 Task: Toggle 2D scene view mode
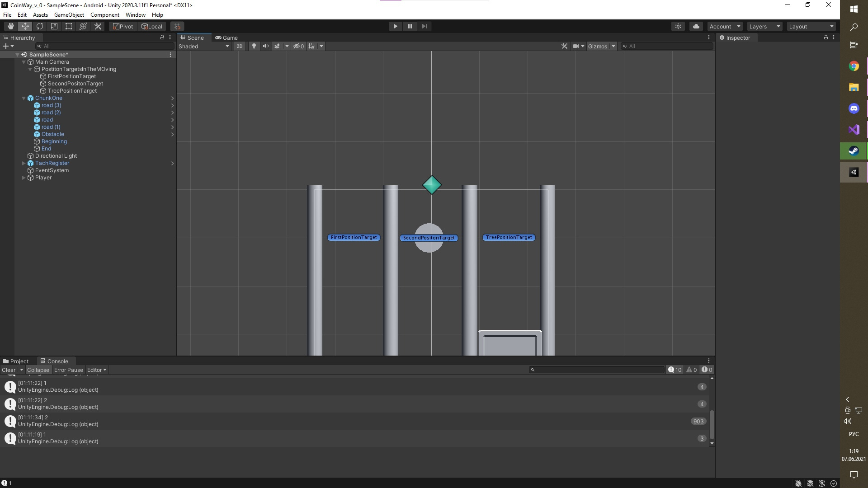pyautogui.click(x=240, y=46)
